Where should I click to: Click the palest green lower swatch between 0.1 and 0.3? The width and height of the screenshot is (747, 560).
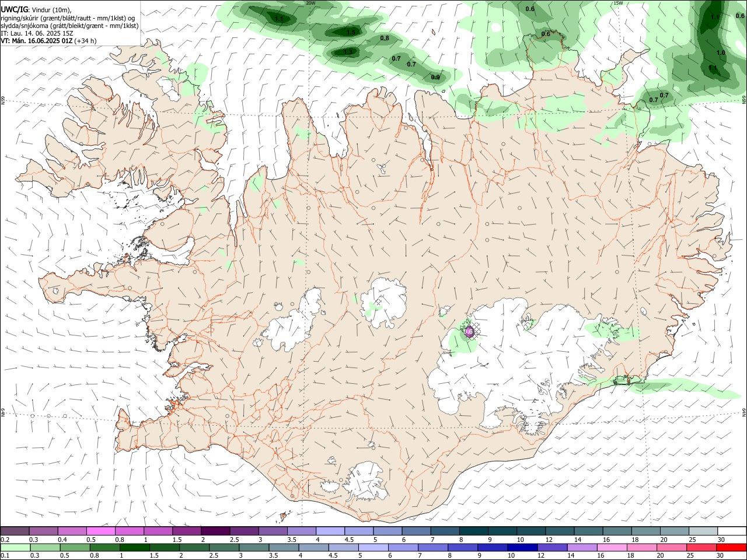(16, 547)
